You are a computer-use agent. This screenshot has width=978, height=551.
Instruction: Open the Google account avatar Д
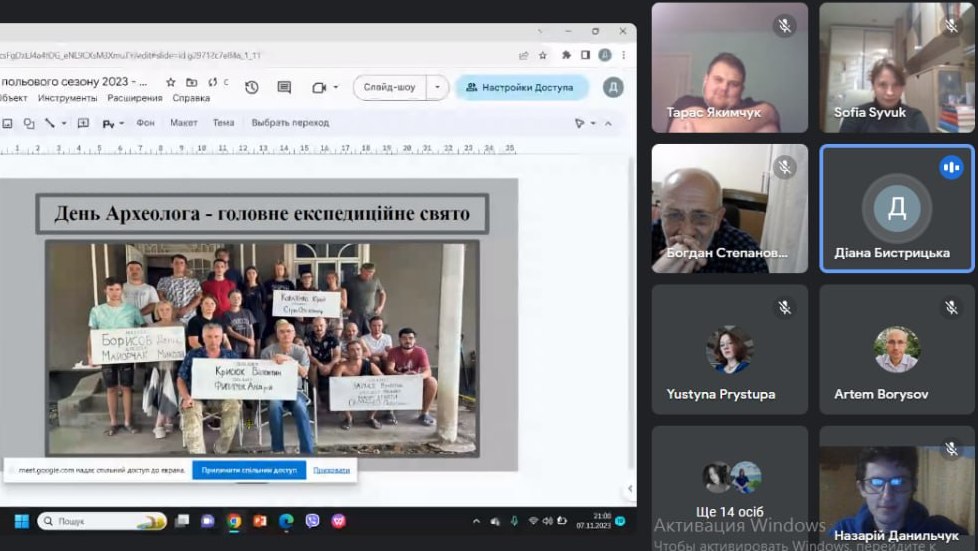613,87
